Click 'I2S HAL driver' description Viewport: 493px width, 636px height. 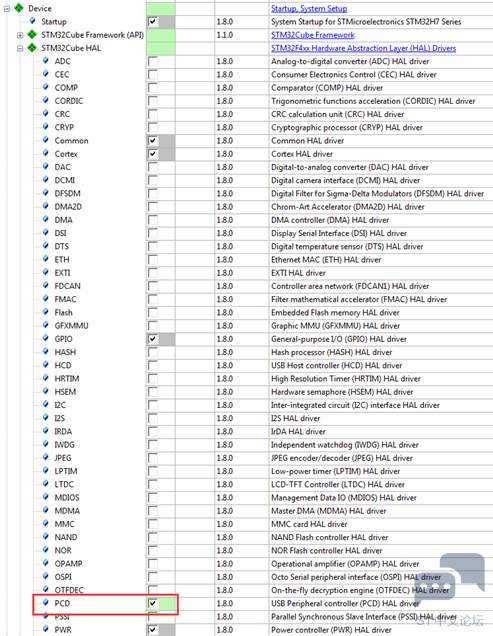(295, 418)
